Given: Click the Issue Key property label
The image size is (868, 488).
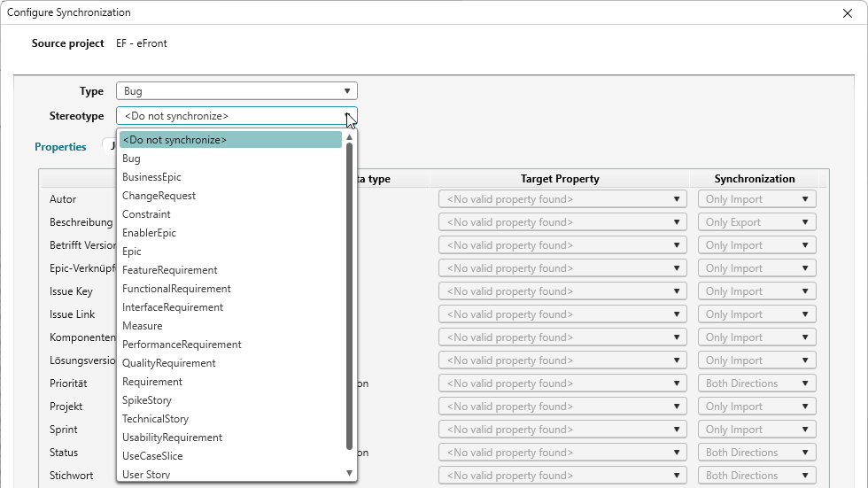Looking at the screenshot, I should pyautogui.click(x=71, y=291).
